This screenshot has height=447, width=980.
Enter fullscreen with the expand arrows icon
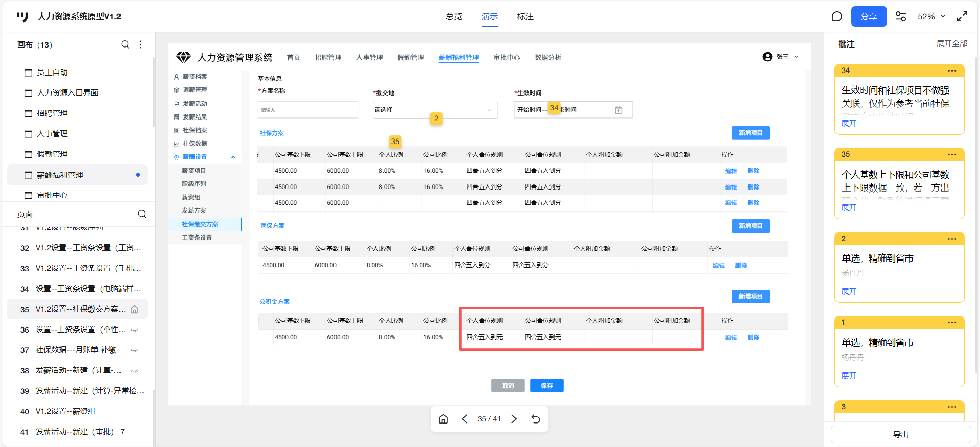(962, 17)
